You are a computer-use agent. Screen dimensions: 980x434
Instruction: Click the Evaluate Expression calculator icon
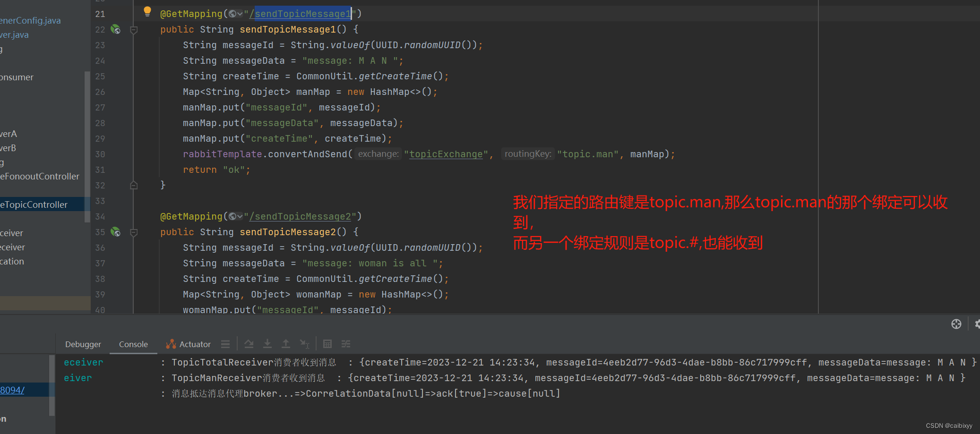[327, 344]
